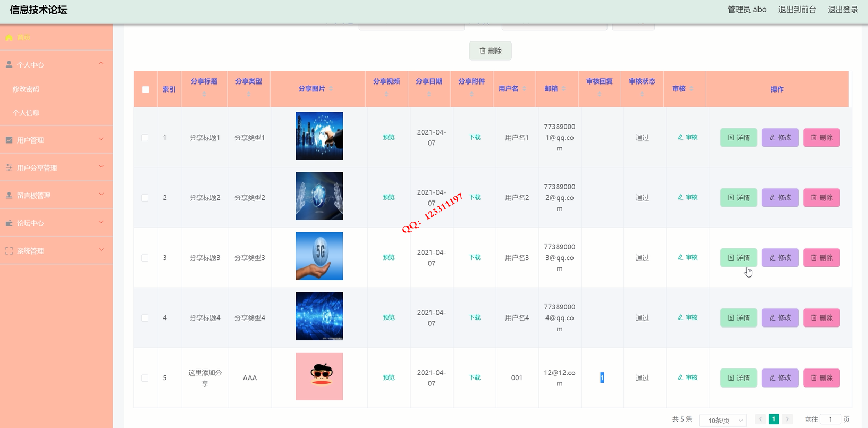Image resolution: width=868 pixels, height=428 pixels.
Task: Click 详情 button for 分享标题4
Action: (x=739, y=318)
